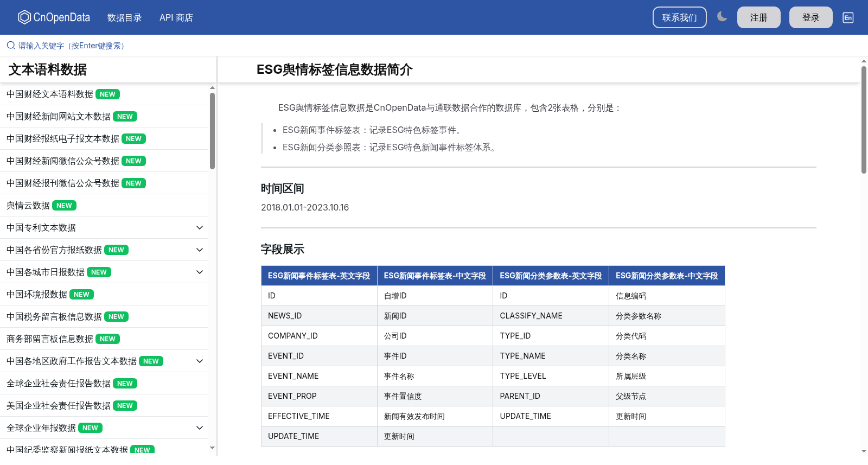This screenshot has width=868, height=465.
Task: Select the 事件置信度 table cell
Action: pos(435,396)
